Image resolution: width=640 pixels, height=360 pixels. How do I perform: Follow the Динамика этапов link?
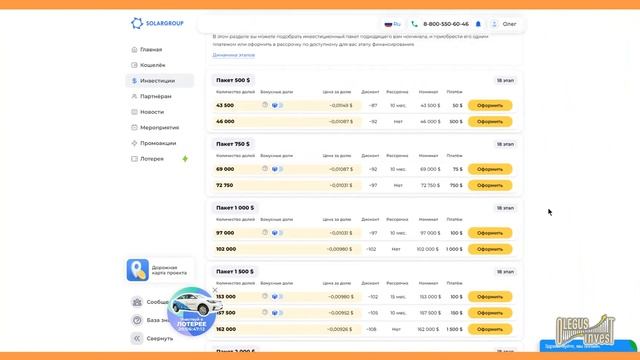click(233, 55)
